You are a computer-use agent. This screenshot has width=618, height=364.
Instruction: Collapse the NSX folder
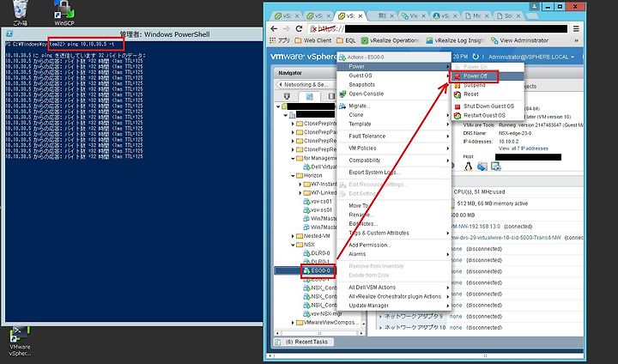pyautogui.click(x=293, y=245)
